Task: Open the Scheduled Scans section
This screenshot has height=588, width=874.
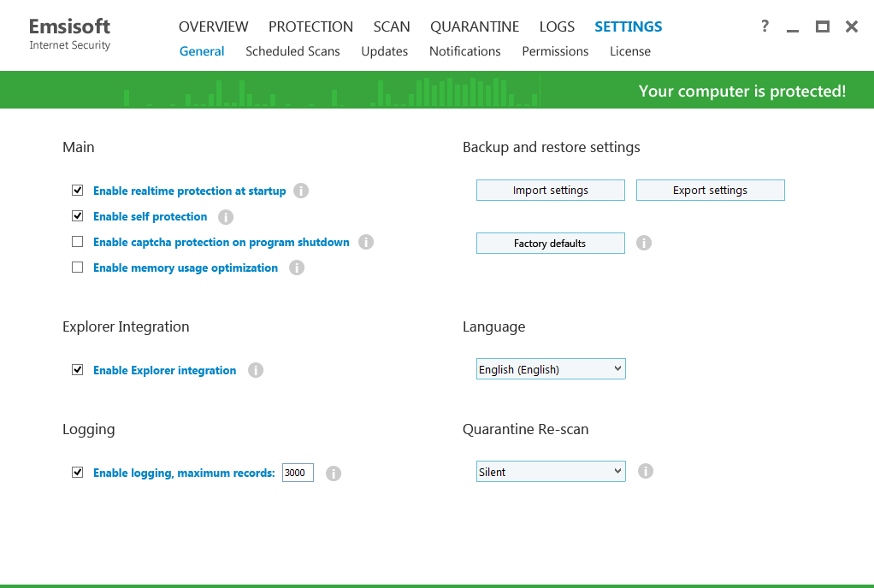Action: (x=292, y=51)
